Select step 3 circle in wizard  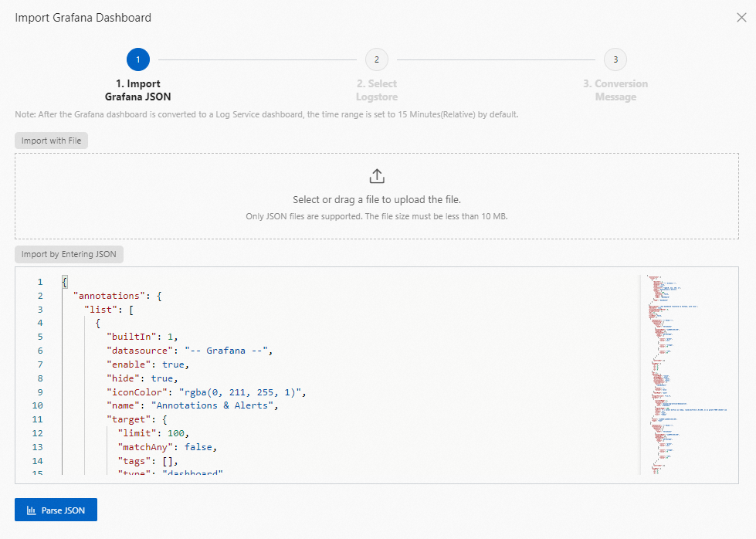615,59
